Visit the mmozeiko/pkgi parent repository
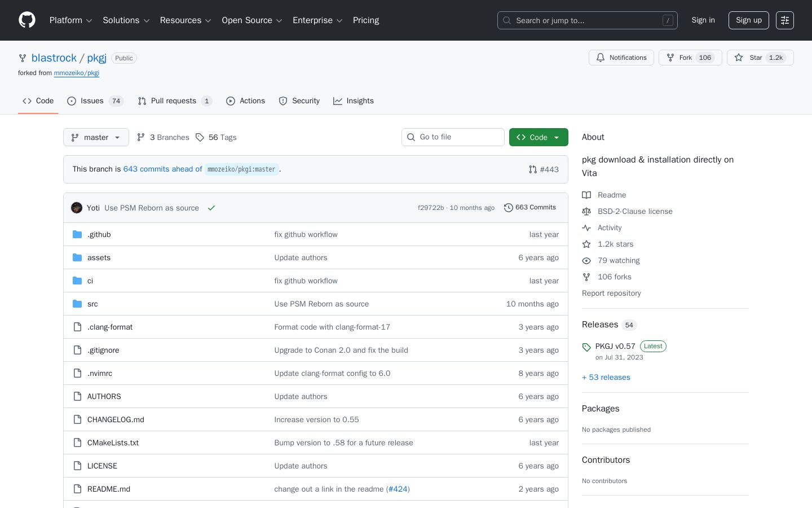Image resolution: width=812 pixels, height=508 pixels. (77, 73)
